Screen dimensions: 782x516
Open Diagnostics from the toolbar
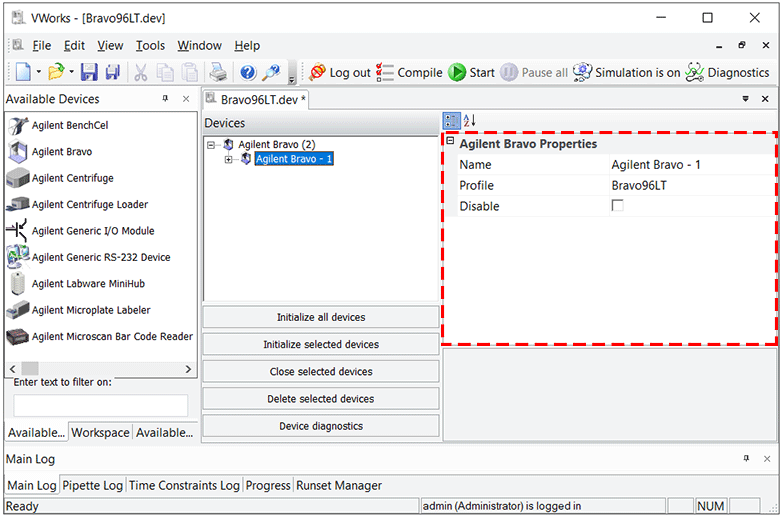pyautogui.click(x=727, y=73)
